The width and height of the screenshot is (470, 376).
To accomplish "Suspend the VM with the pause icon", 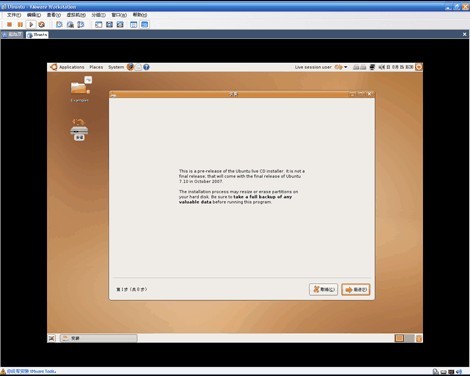I will pyautogui.click(x=20, y=24).
